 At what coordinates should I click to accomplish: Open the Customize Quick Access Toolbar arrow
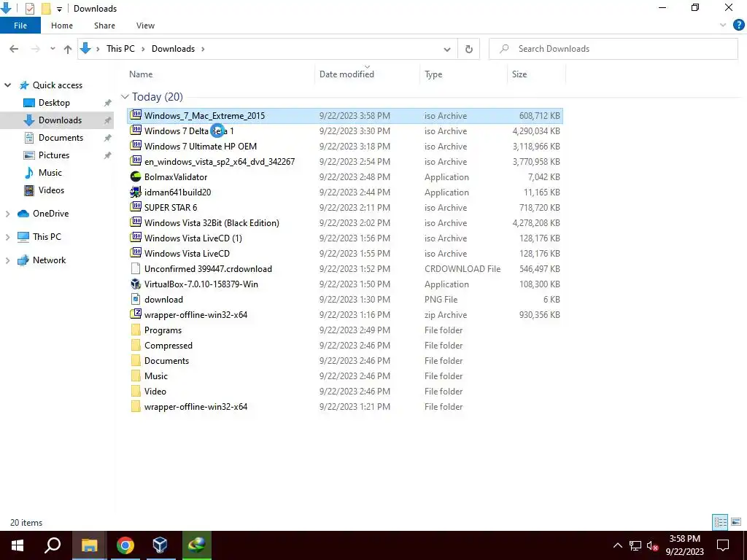click(59, 9)
